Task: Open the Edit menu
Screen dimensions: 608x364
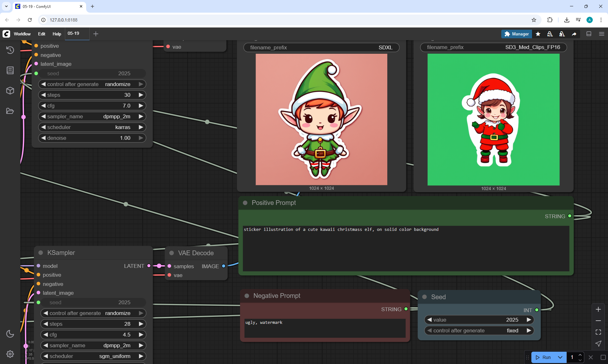Action: coord(41,34)
